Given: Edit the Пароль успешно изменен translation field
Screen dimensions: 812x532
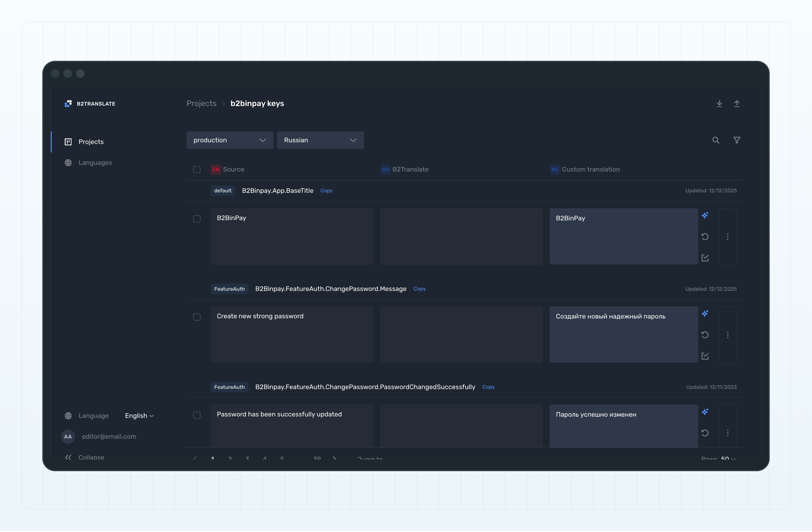Looking at the screenshot, I should coord(623,425).
